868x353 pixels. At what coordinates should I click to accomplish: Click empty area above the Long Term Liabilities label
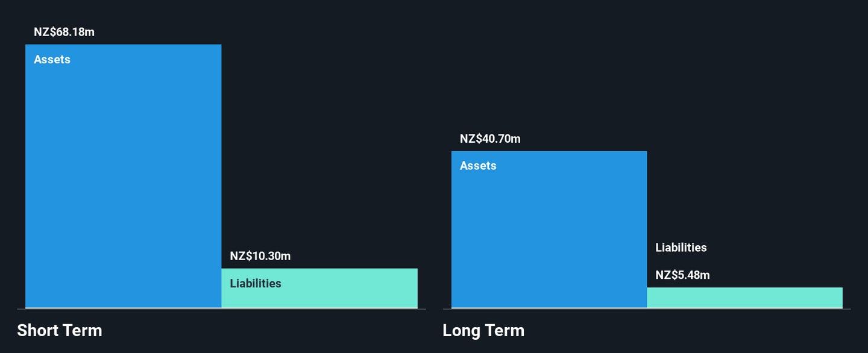pyautogui.click(x=744, y=151)
